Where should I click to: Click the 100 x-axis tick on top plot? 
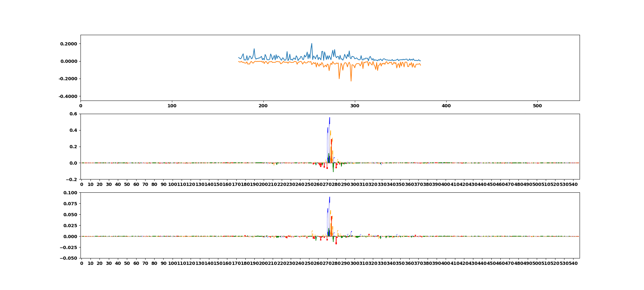pos(172,106)
